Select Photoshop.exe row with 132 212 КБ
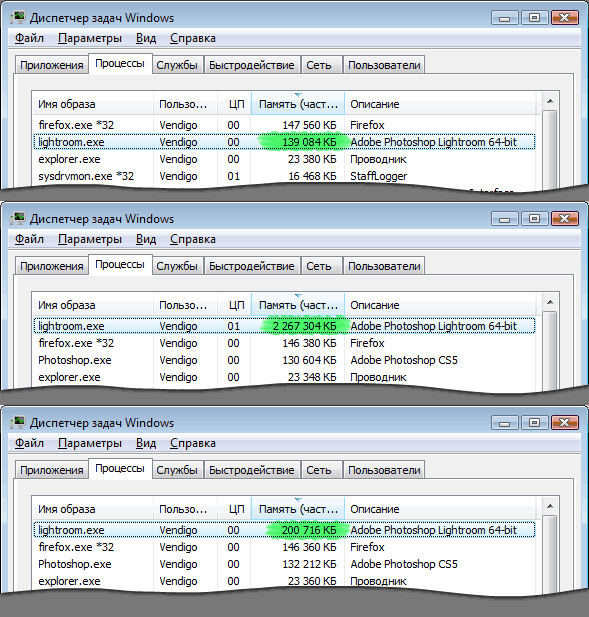Screen dimensions: 589x617 pyautogui.click(x=284, y=564)
